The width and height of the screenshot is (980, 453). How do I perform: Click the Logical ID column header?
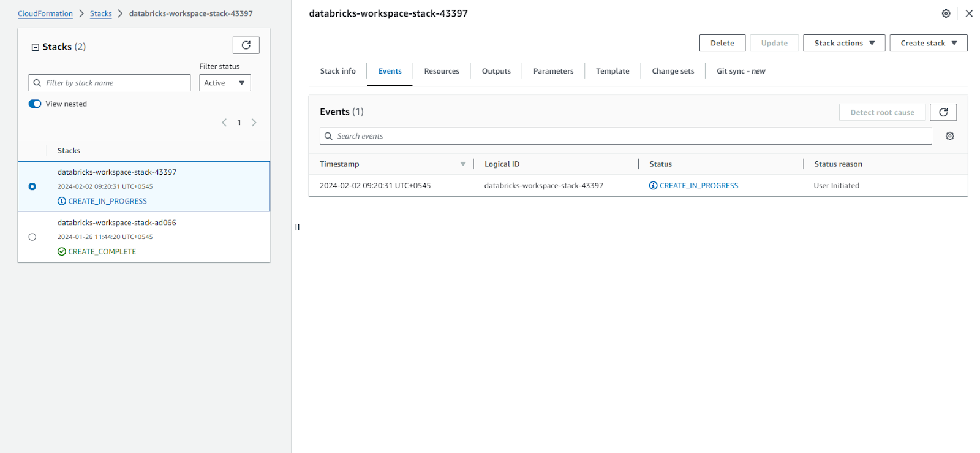502,164
